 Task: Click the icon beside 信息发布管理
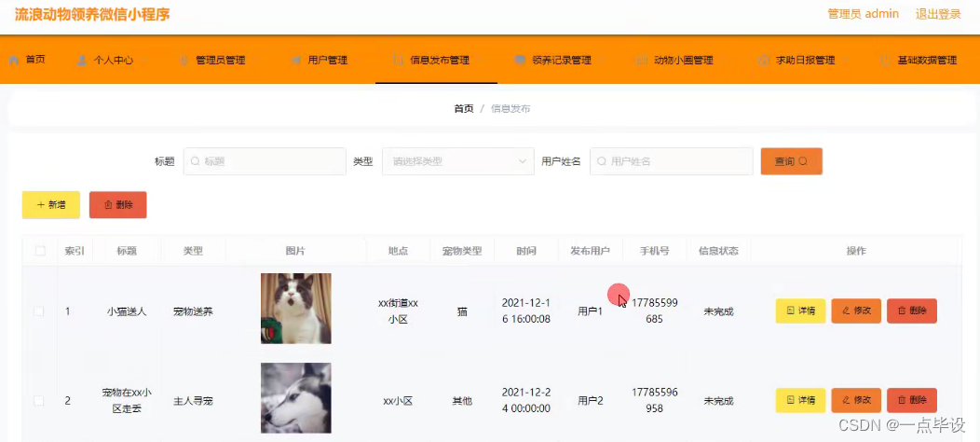[x=398, y=60]
